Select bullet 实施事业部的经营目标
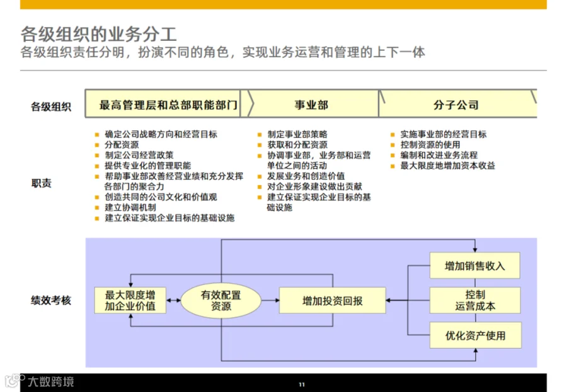 [x=444, y=135]
